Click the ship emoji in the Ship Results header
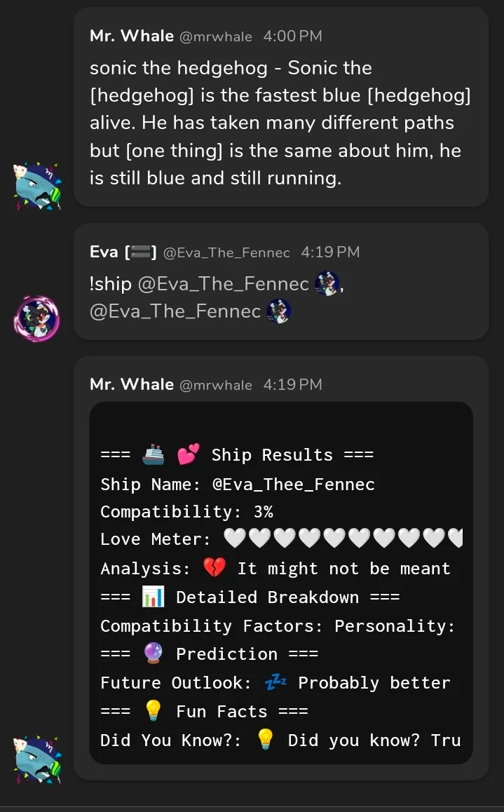504x812 pixels. click(153, 455)
